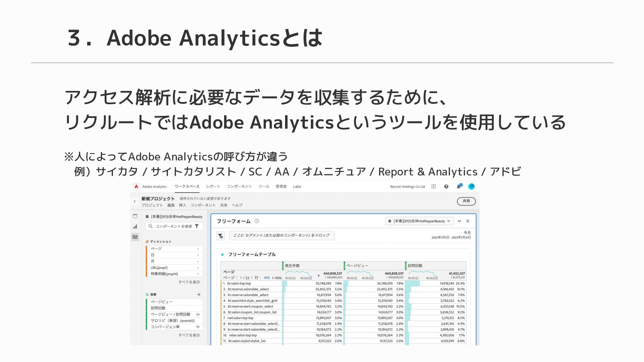The image size is (644, 362).
Task: Expand the 特集明細(prop14) dimension chevron
Action: [x=198, y=274]
